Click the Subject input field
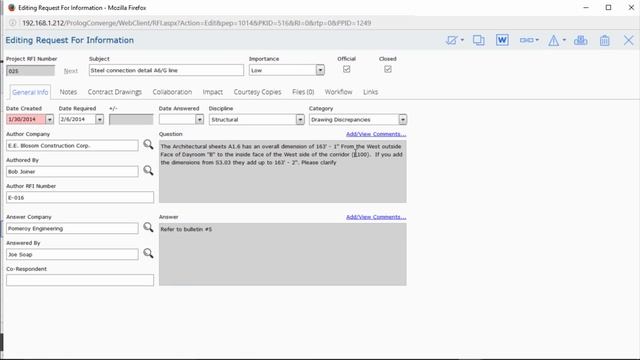 [x=166, y=70]
